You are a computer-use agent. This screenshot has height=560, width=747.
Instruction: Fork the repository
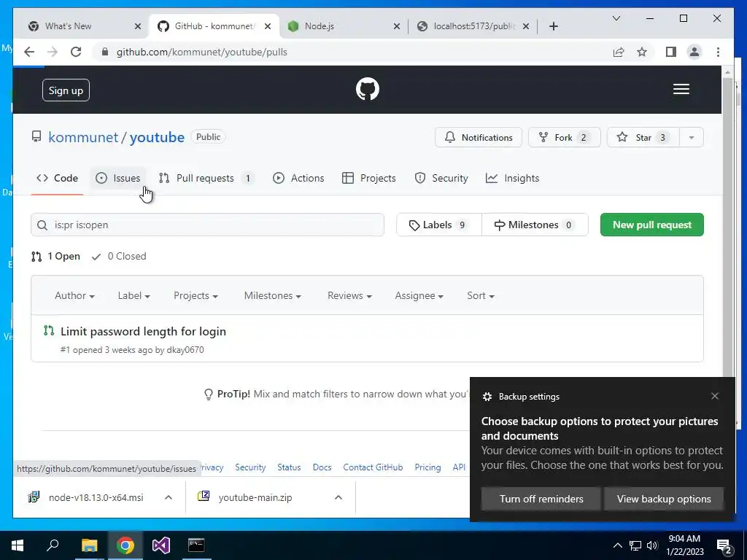[x=565, y=138]
